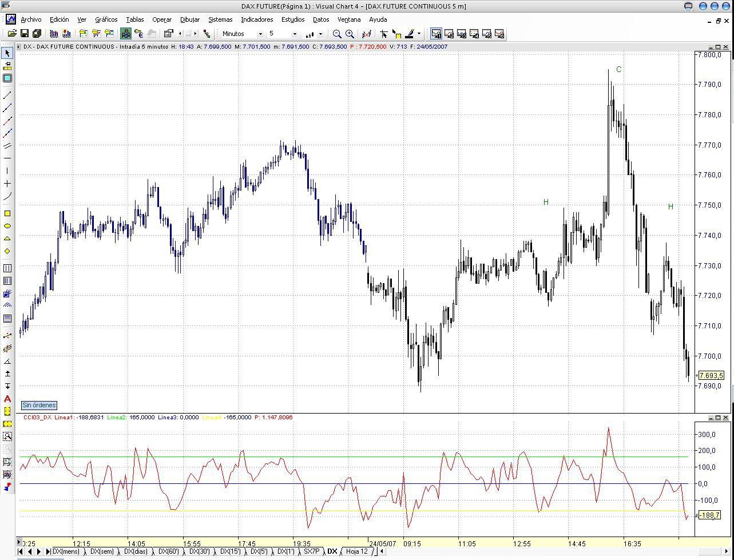The image size is (734, 560).
Task: Open the chart type dropdown arrow
Action: pos(320,34)
